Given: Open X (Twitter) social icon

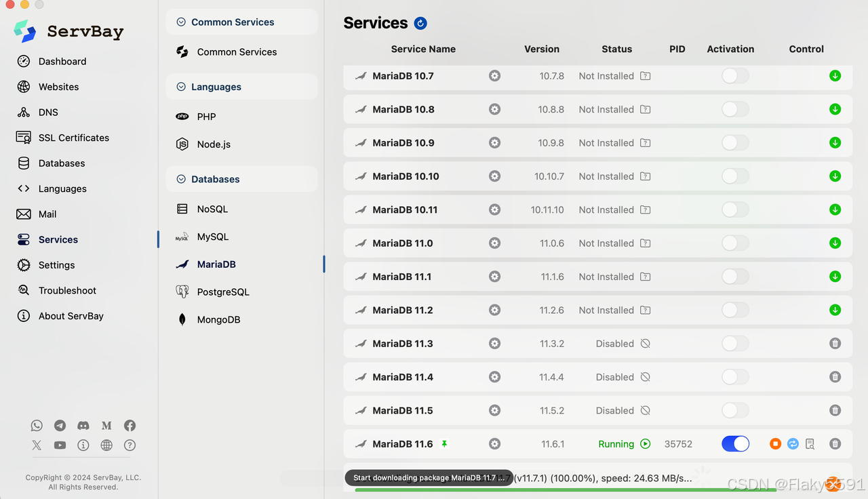Looking at the screenshot, I should tap(37, 445).
